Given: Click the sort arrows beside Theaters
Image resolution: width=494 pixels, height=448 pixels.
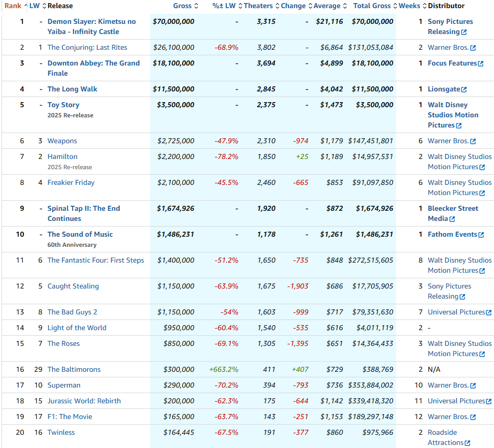Looking at the screenshot, I should 278,6.
